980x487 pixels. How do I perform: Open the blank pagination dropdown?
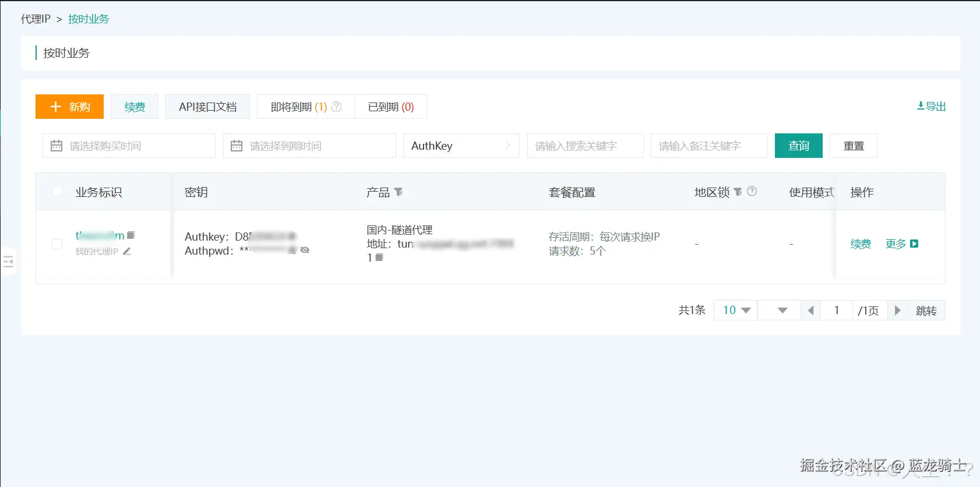tap(779, 310)
